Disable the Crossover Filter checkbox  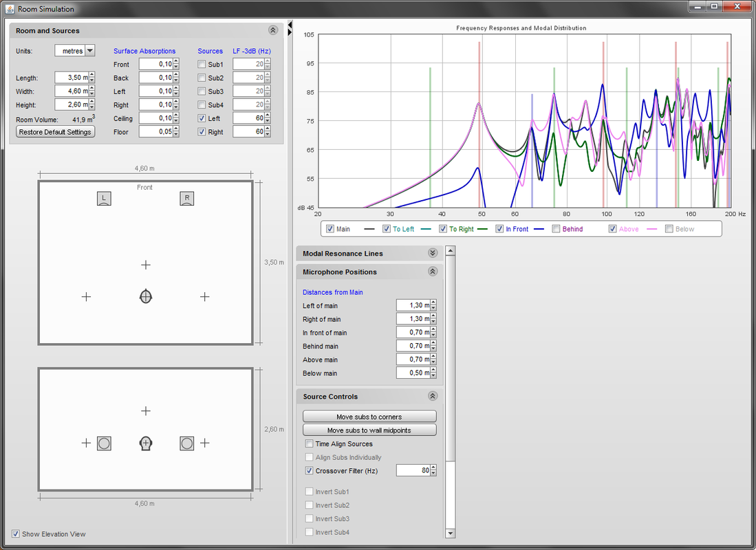click(309, 470)
